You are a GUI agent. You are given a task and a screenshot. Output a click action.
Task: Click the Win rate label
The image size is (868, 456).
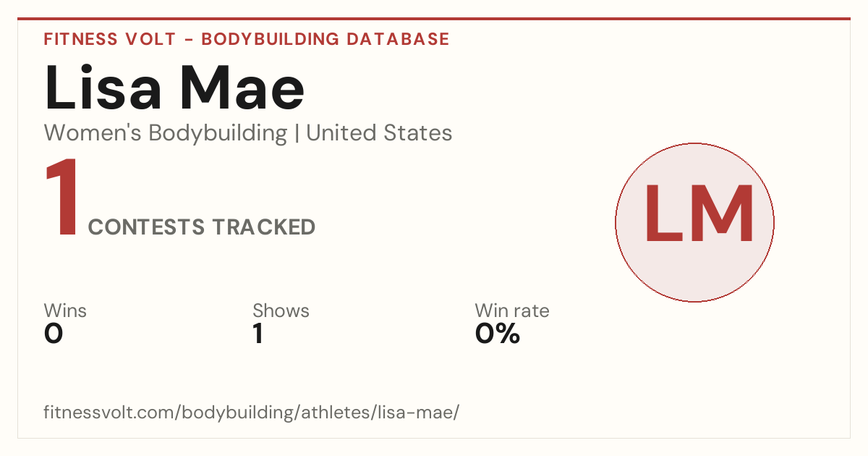click(512, 311)
